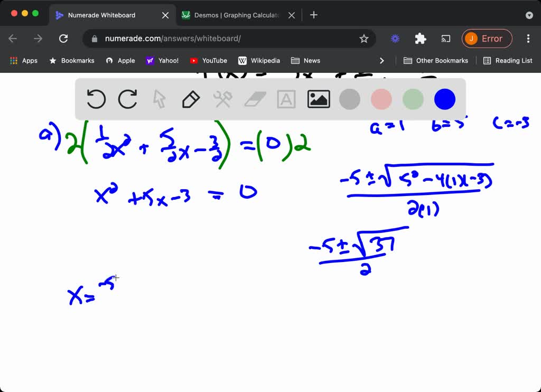Click the Error profile button
This screenshot has width=541, height=392.
[x=487, y=38]
